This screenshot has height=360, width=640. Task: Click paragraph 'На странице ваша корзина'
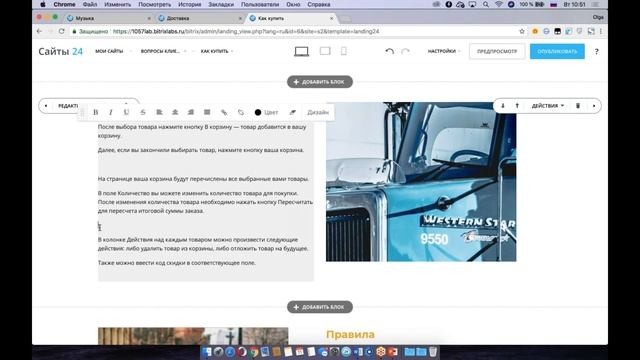pyautogui.click(x=203, y=179)
